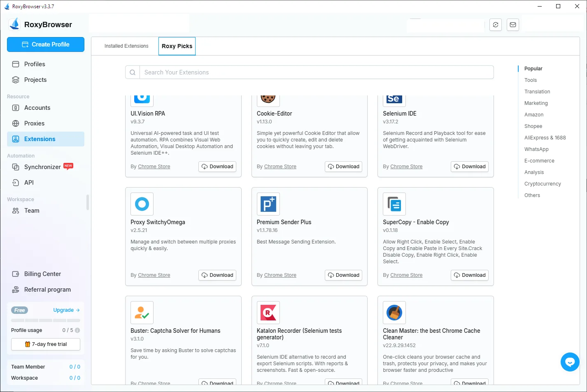This screenshot has width=587, height=392.
Task: Jump to Marketing category
Action: pos(536,103)
